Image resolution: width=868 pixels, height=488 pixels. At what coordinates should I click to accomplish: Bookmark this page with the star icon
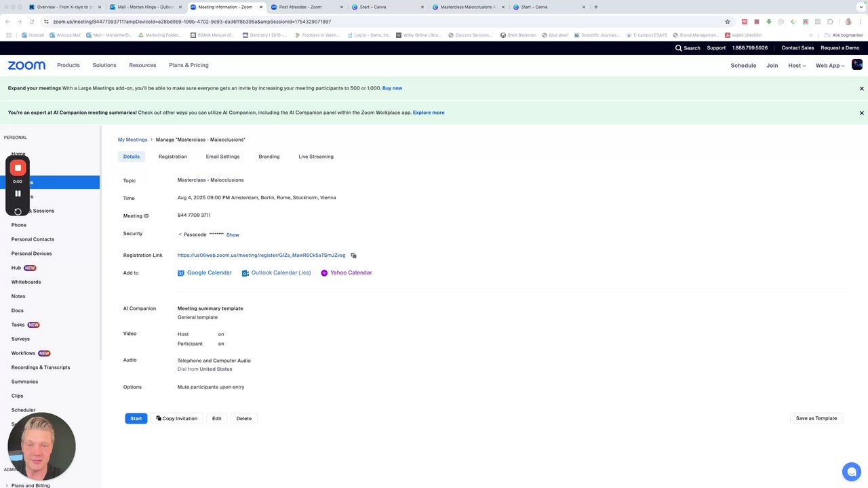[x=728, y=22]
